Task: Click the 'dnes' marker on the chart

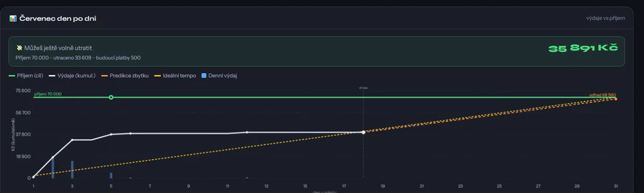Action: (363, 87)
